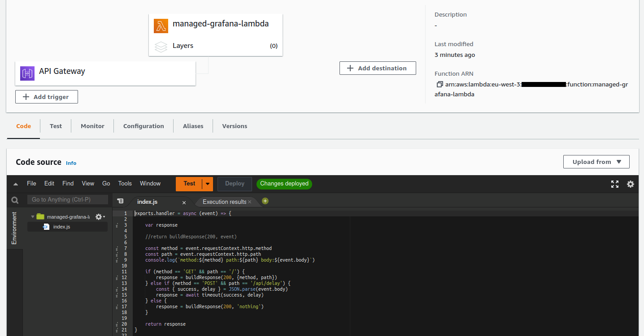Collapse the editor menu bar triangle
The image size is (644, 336).
15,184
